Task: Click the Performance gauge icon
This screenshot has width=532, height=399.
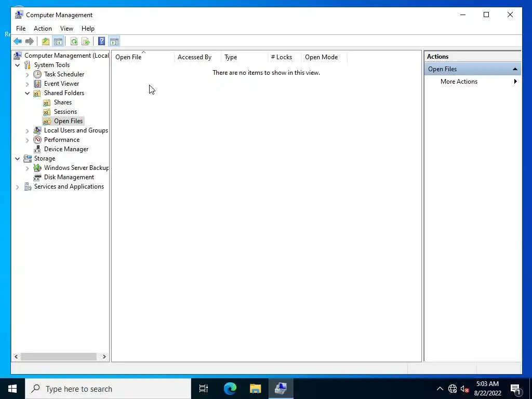Action: [37, 140]
